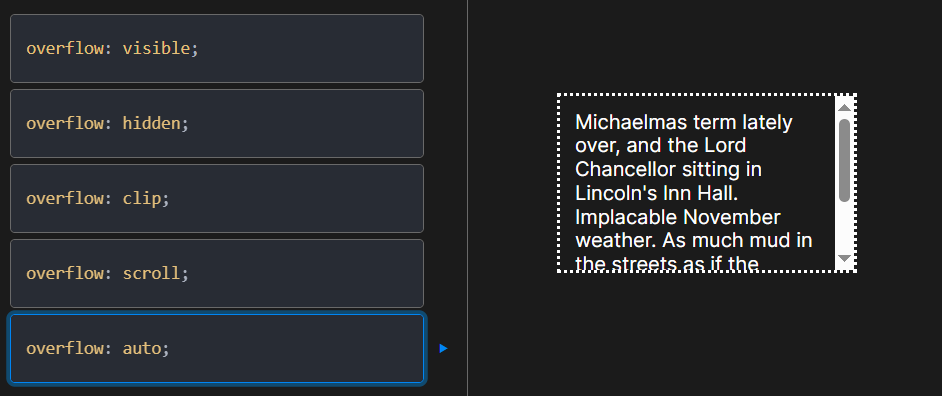The width and height of the screenshot is (942, 396).
Task: Click the 'auto' value in the code
Action: tap(142, 349)
